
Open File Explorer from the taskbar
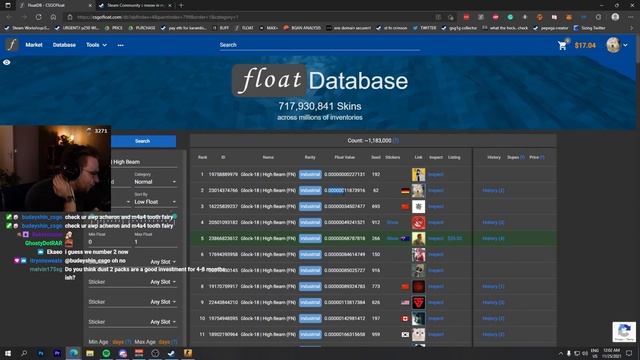click(90, 353)
